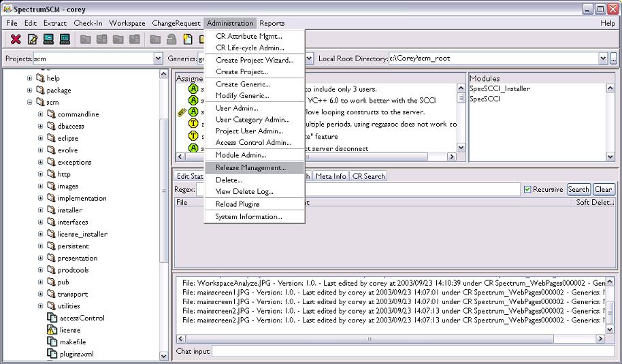Expand the interfaces folder node
The width and height of the screenshot is (622, 364).
[40, 222]
